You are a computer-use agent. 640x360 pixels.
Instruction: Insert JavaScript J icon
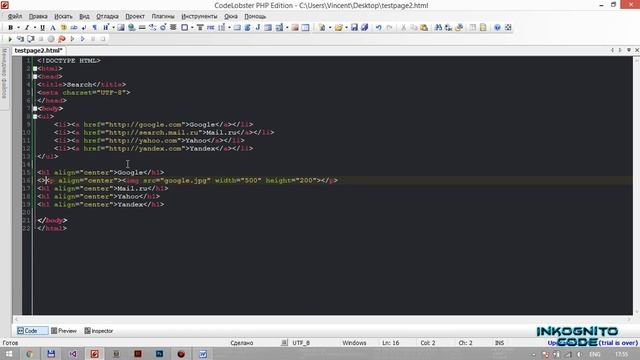[258, 27]
